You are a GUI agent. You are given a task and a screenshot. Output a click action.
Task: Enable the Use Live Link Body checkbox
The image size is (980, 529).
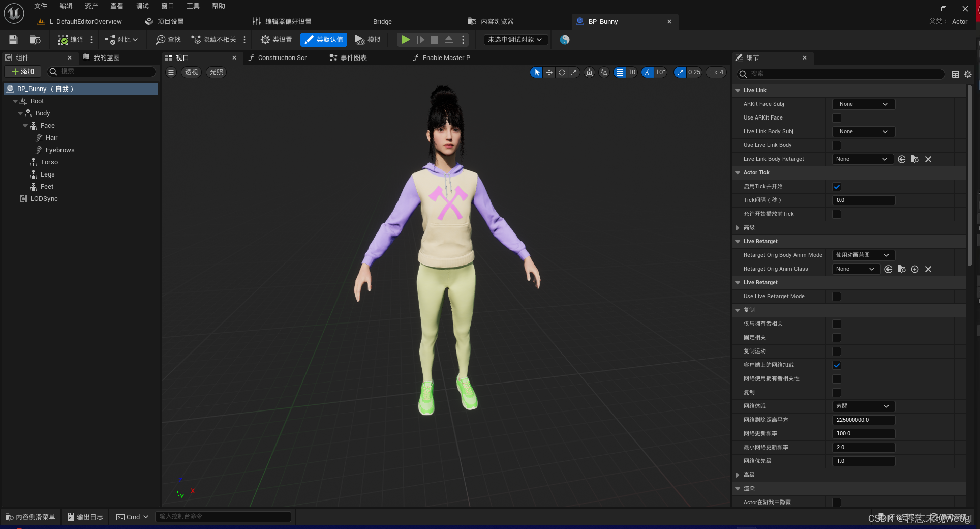point(837,145)
